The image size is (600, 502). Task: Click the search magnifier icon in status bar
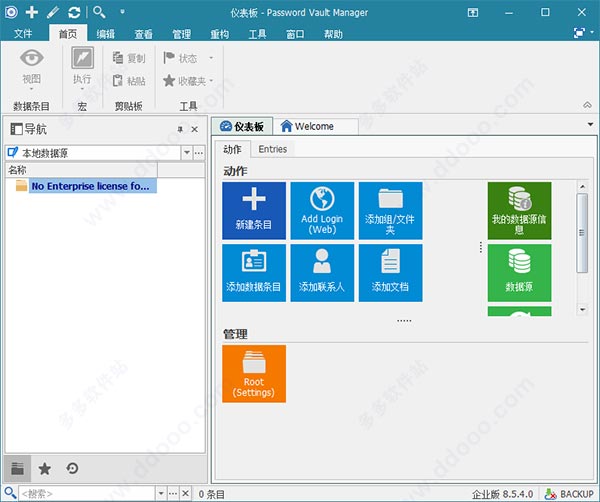pyautogui.click(x=10, y=493)
